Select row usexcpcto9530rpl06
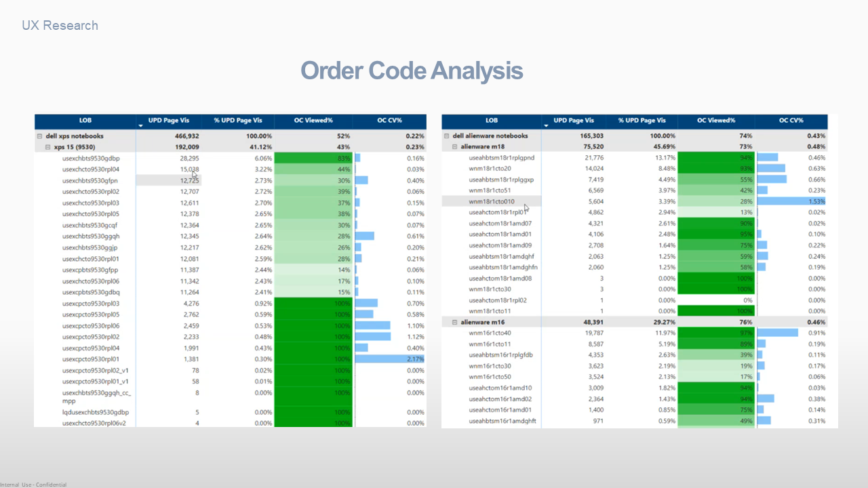 (231, 326)
